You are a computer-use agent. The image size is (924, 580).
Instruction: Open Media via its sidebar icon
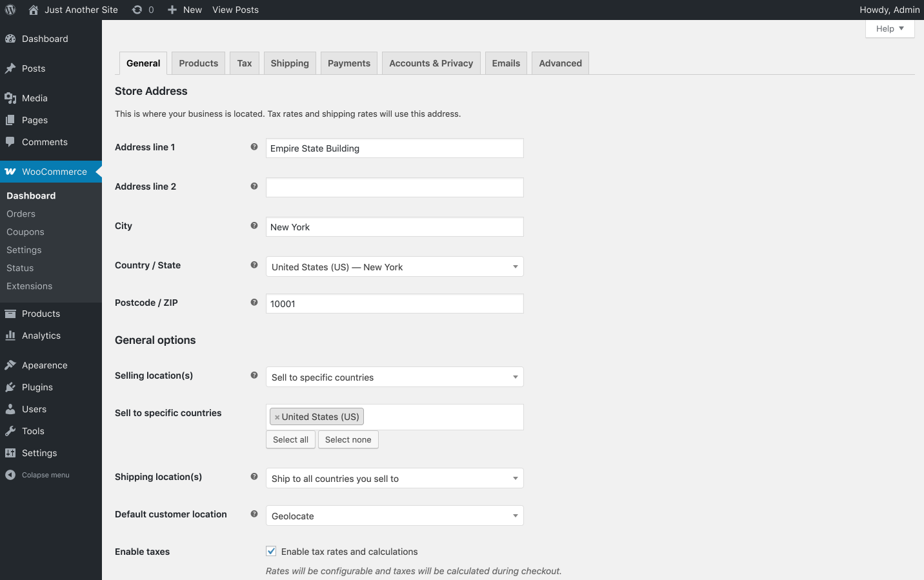[12, 98]
